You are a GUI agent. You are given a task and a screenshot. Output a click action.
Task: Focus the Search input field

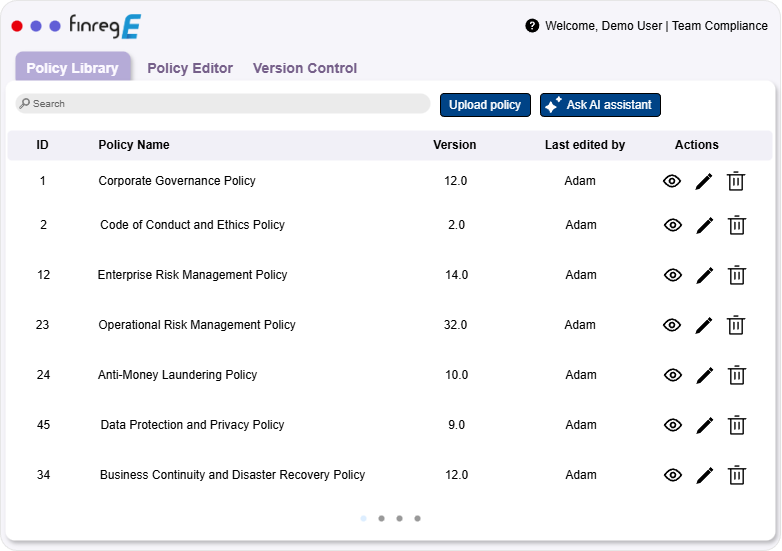tap(223, 103)
